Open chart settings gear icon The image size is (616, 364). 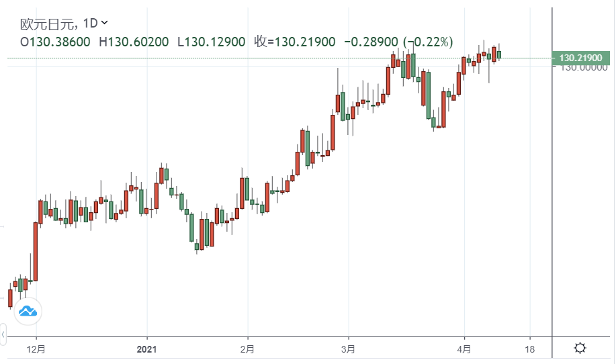[x=580, y=348]
